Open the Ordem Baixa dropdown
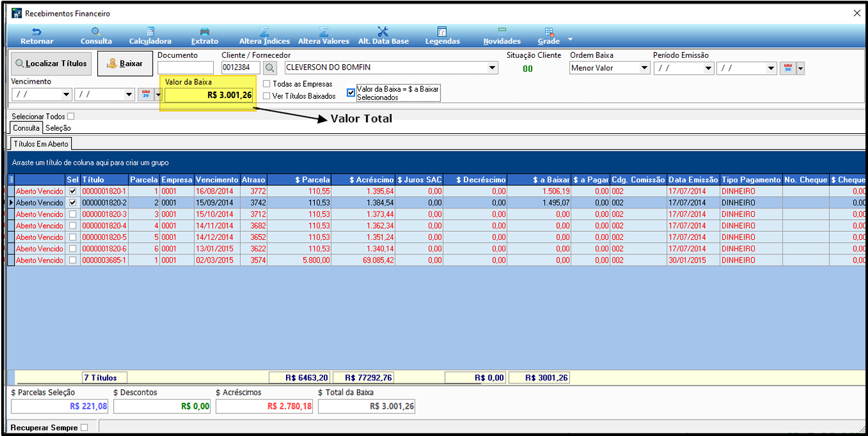This screenshot has height=436, width=868. [x=644, y=68]
